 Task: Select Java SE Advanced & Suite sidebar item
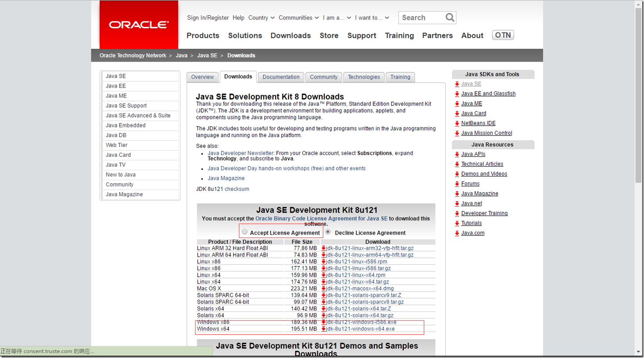(x=140, y=115)
